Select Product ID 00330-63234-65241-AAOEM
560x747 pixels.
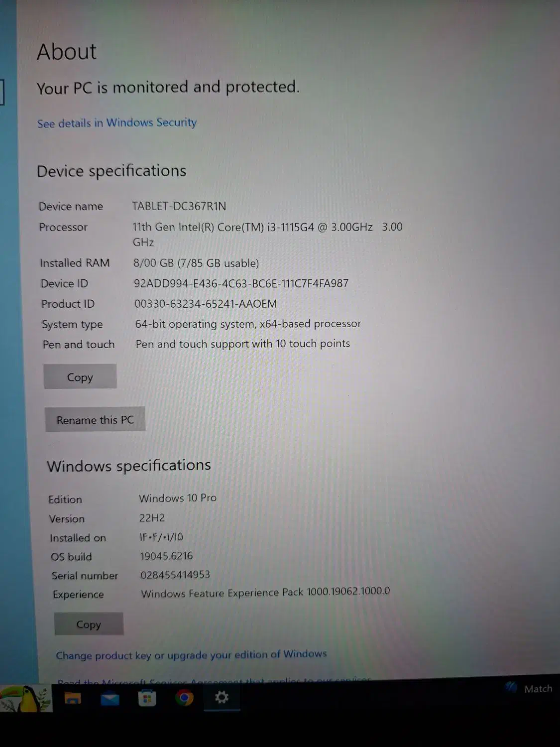(x=206, y=304)
